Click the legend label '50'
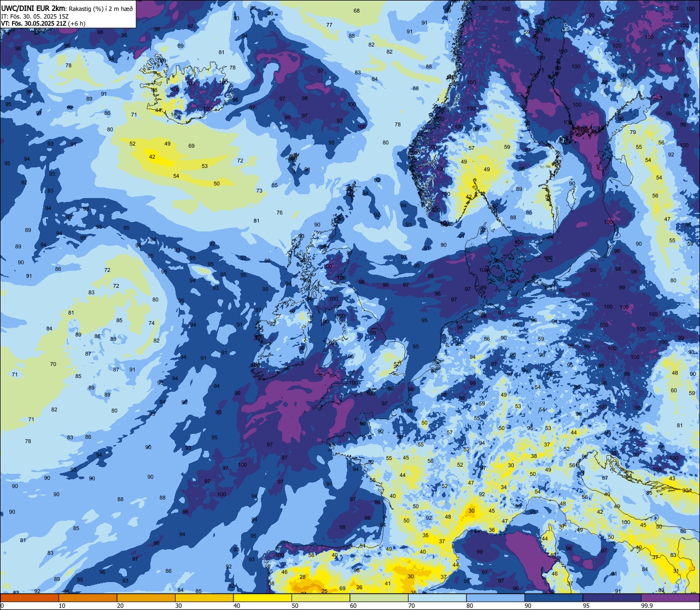The image size is (700, 610). [x=295, y=606]
